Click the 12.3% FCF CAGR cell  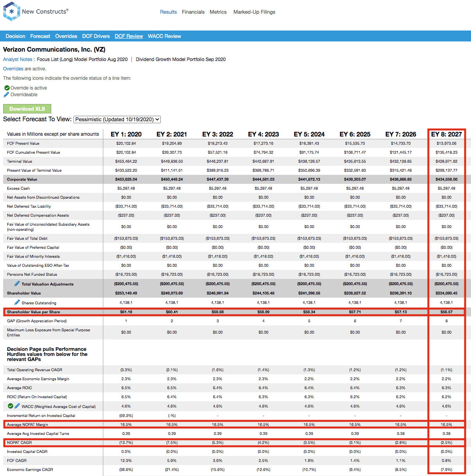[126, 461]
